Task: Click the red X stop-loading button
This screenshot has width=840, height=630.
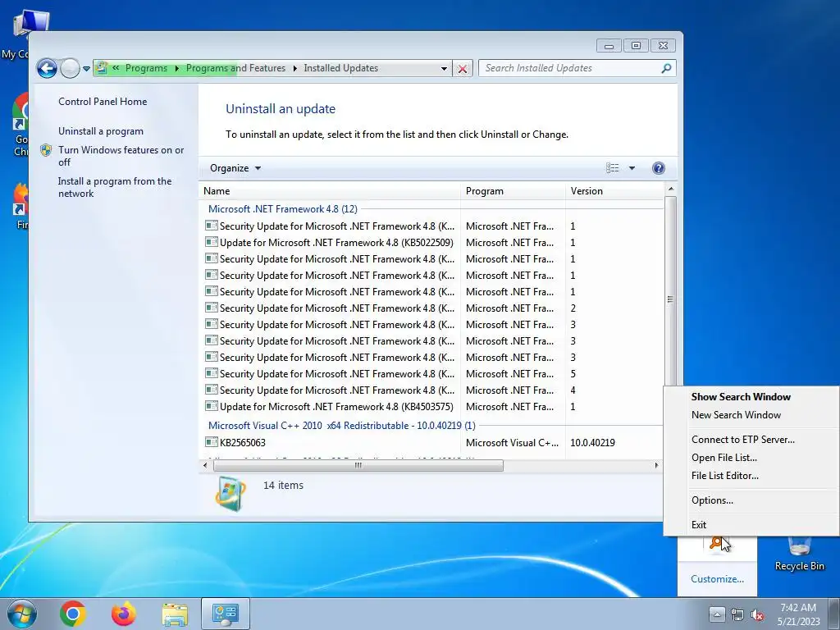Action: click(x=463, y=69)
